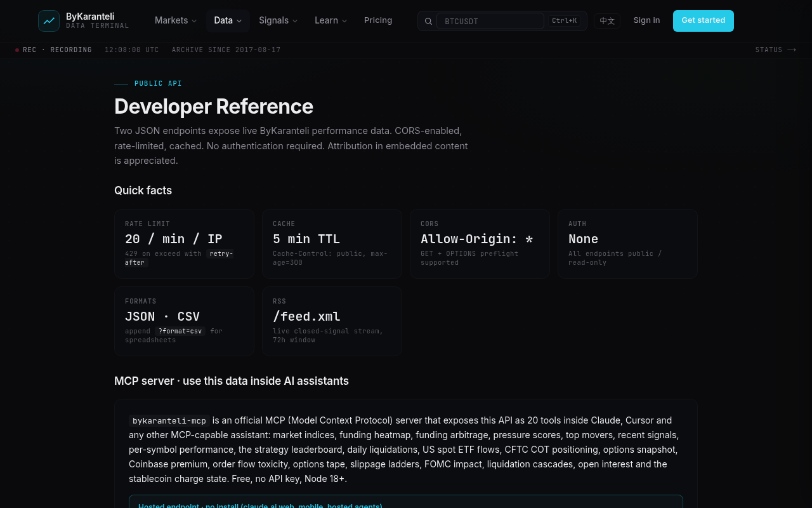This screenshot has width=812, height=508.
Task: Click the search magnifier icon
Action: pyautogui.click(x=428, y=21)
